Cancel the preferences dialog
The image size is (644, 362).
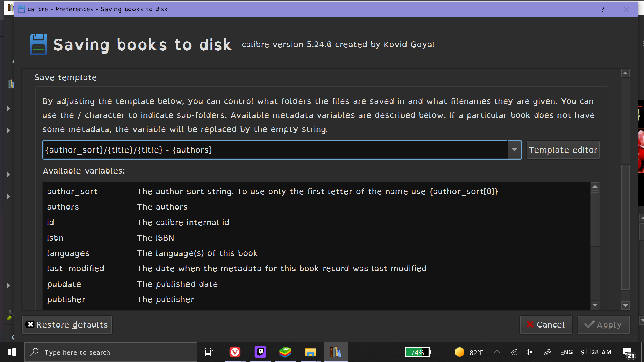(x=546, y=325)
